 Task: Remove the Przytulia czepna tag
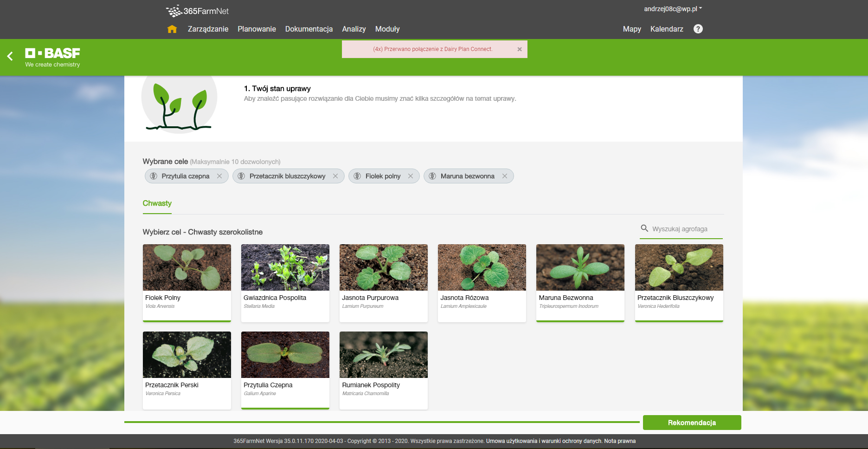tap(219, 176)
